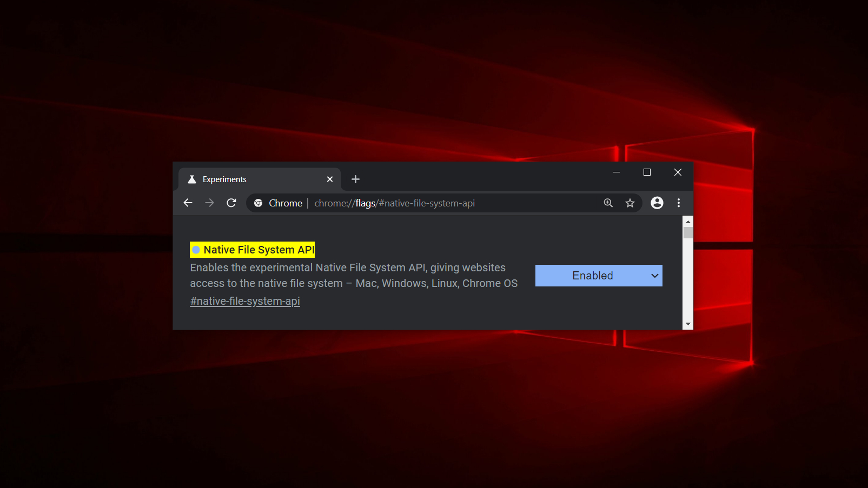
Task: Close the Experiments tab
Action: point(330,179)
